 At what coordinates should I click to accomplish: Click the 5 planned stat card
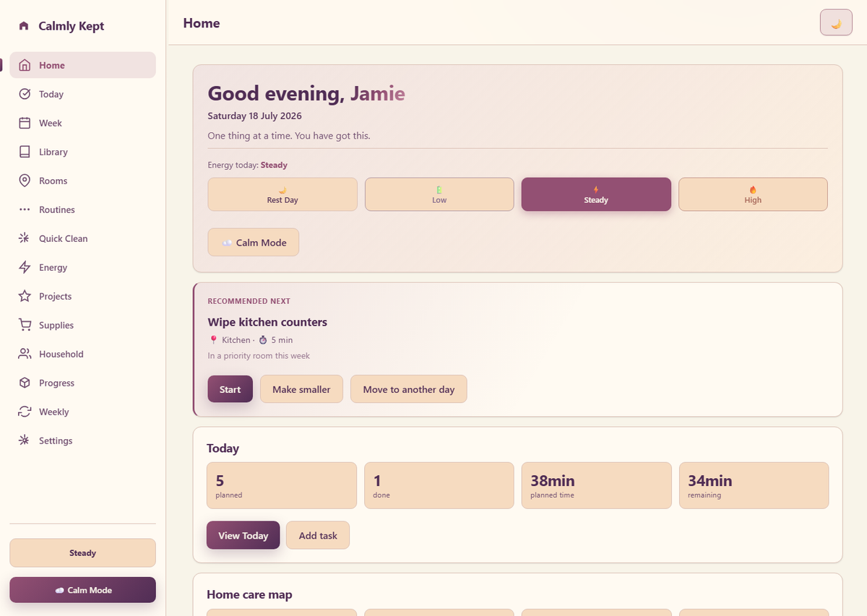(x=282, y=485)
